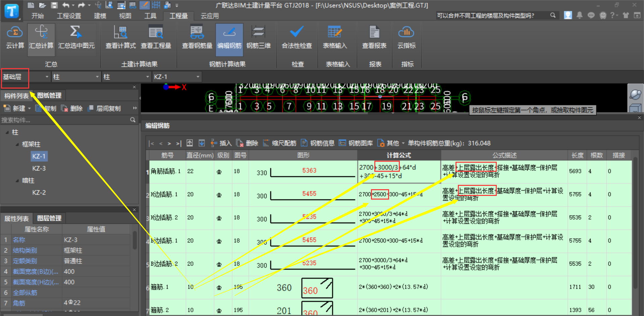The width and height of the screenshot is (644, 316).
Task: Run 合法性检查 validity check
Action: [297, 38]
